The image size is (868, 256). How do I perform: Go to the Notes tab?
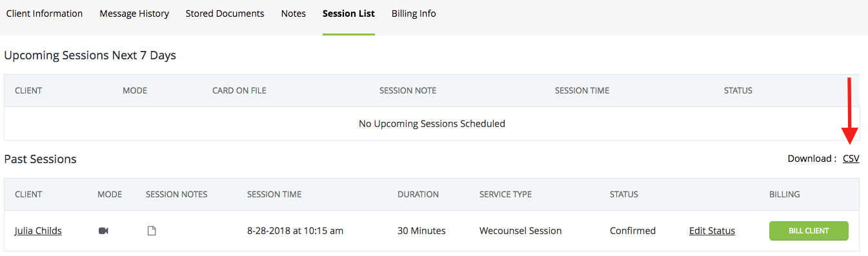tap(294, 14)
